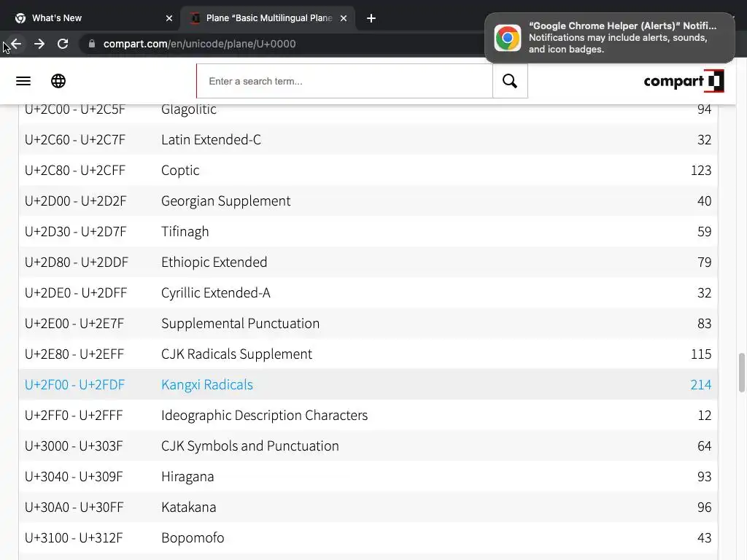Click the range U+2E00 - U+2E7F
The width and height of the screenshot is (747, 560).
74,323
